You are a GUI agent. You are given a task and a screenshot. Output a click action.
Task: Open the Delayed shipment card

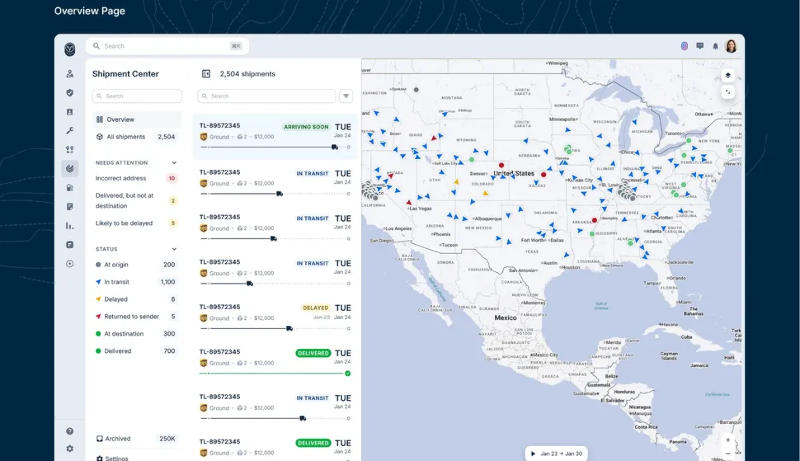click(275, 317)
